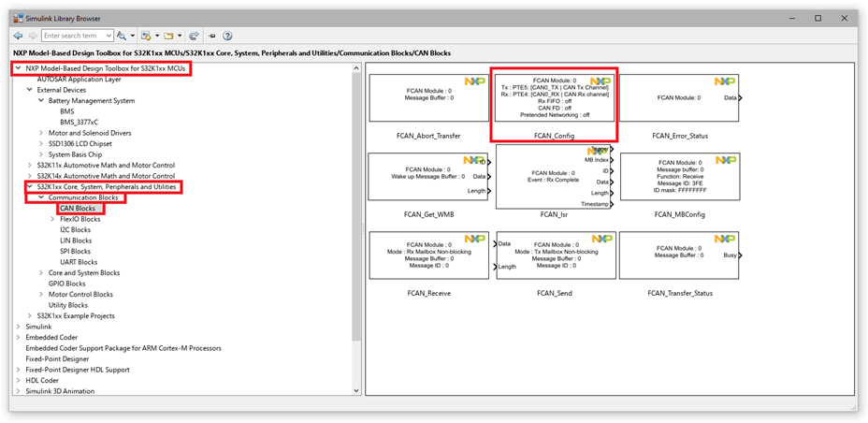Select the FCAN_Get_WMB block
The width and height of the screenshot is (868, 423).
pyautogui.click(x=429, y=176)
